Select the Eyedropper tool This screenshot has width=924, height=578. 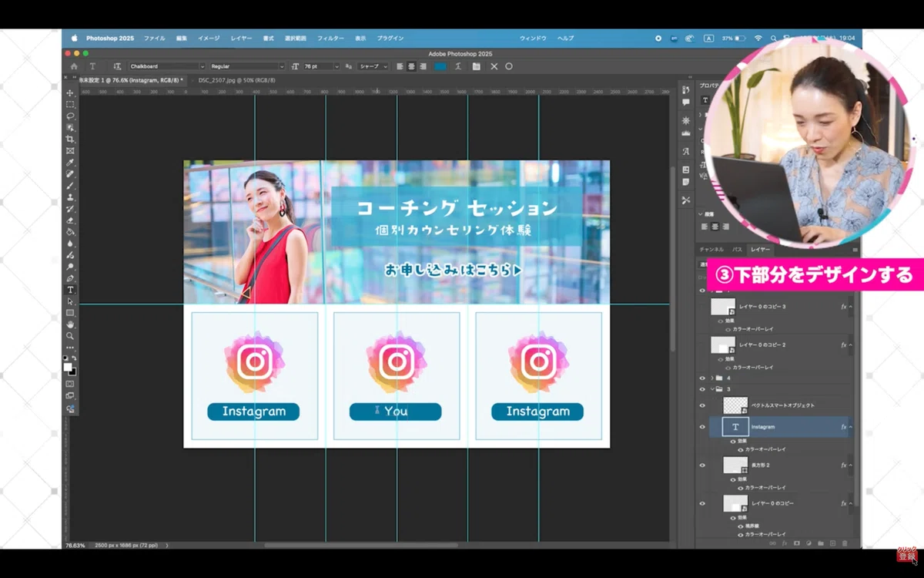pos(70,163)
